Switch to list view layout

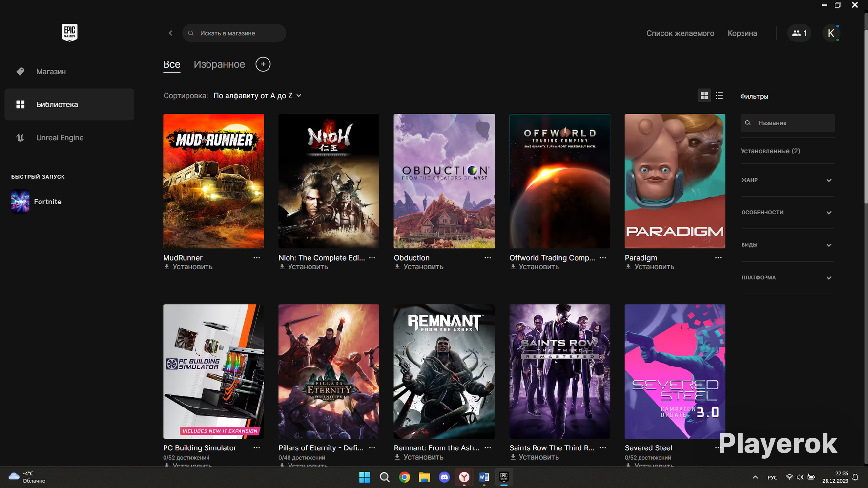click(719, 96)
